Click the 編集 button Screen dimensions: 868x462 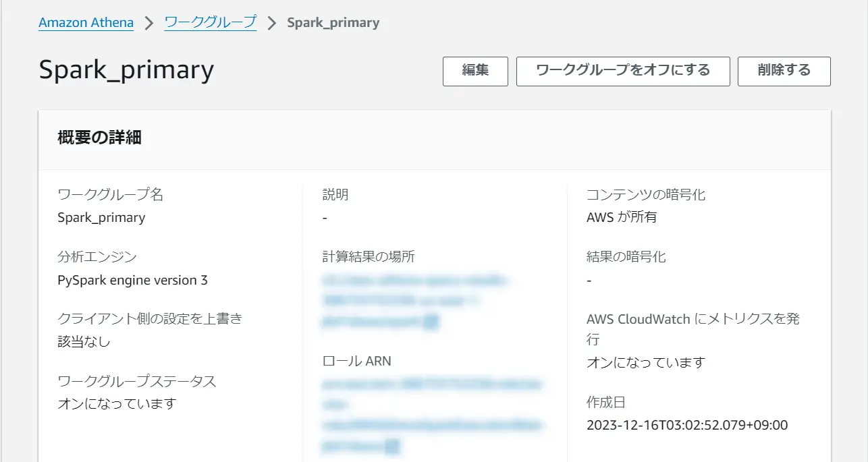click(x=475, y=71)
